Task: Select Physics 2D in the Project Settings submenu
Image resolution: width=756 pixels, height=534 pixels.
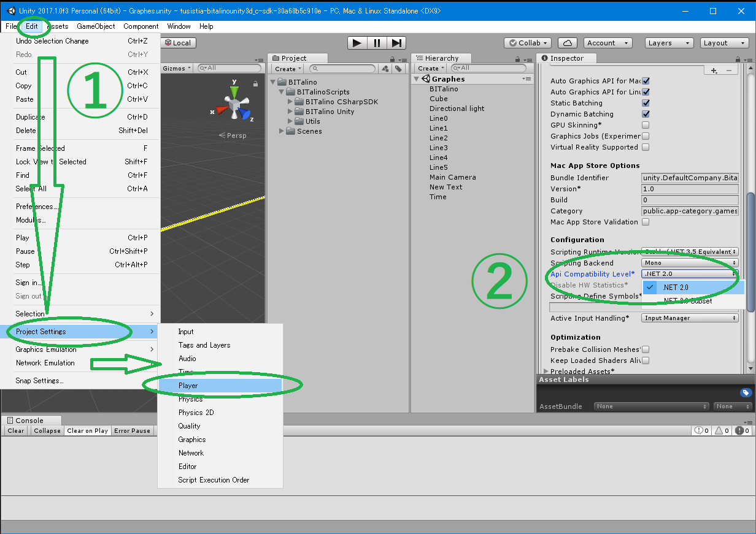Action: coord(220,413)
